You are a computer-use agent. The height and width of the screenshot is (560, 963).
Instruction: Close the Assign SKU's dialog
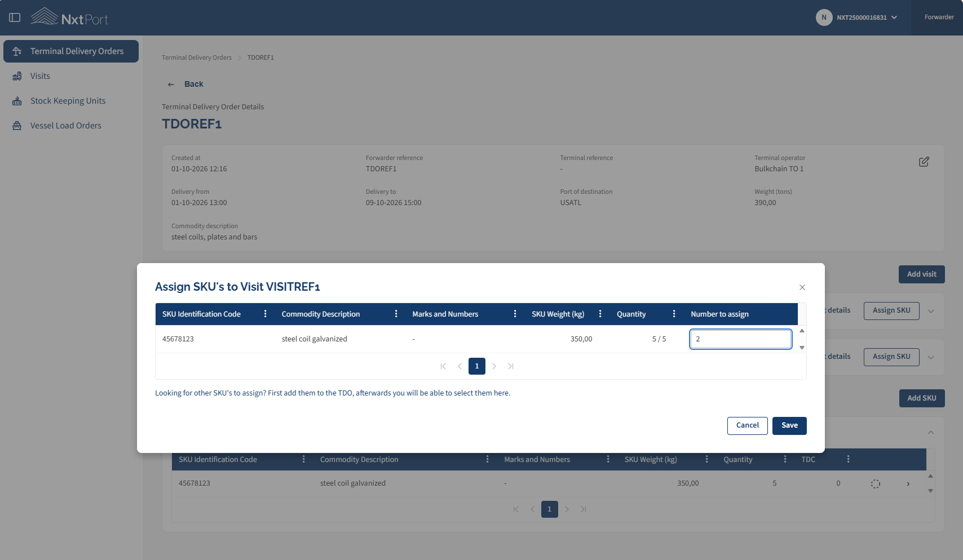[x=802, y=287]
